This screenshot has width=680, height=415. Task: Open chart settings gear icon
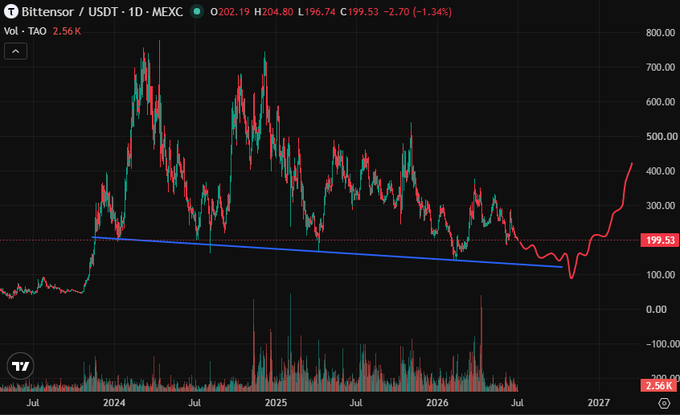(x=664, y=403)
